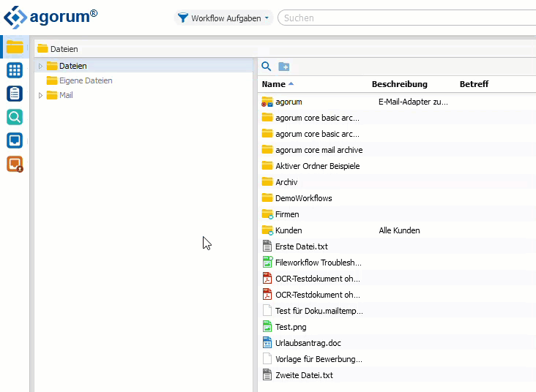Click the Aktiver Ordner Beispiele folder icon
This screenshot has width=536, height=392.
pos(267,165)
